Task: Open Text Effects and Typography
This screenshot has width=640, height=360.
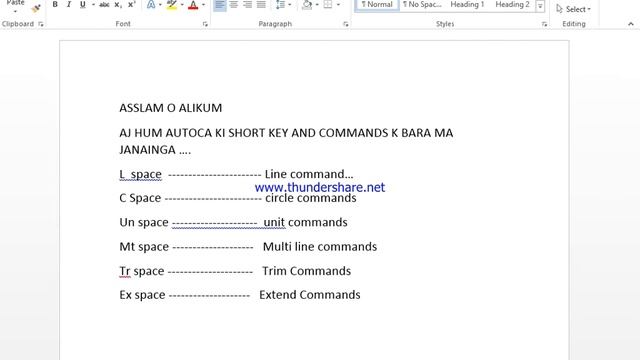Action: (x=151, y=4)
